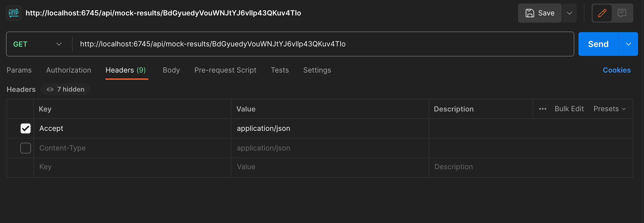Switch to the Params tab

19,70
